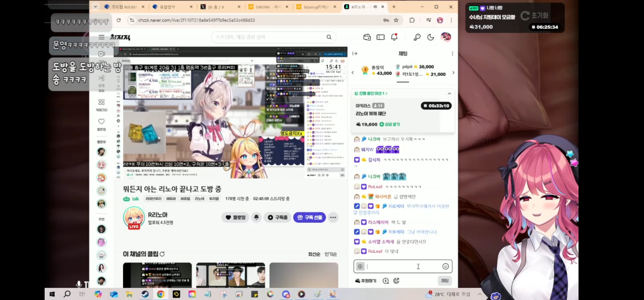Open first clip thumbnail
The width and height of the screenshot is (644, 300).
click(157, 275)
